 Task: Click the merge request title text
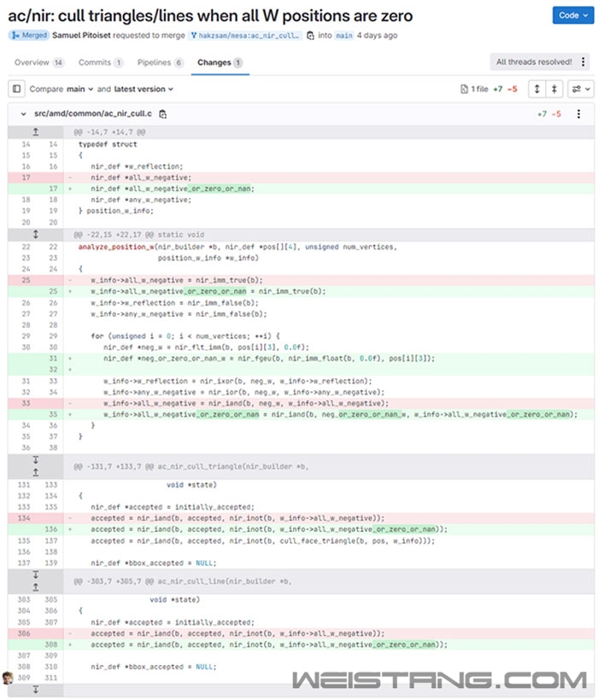[x=210, y=15]
